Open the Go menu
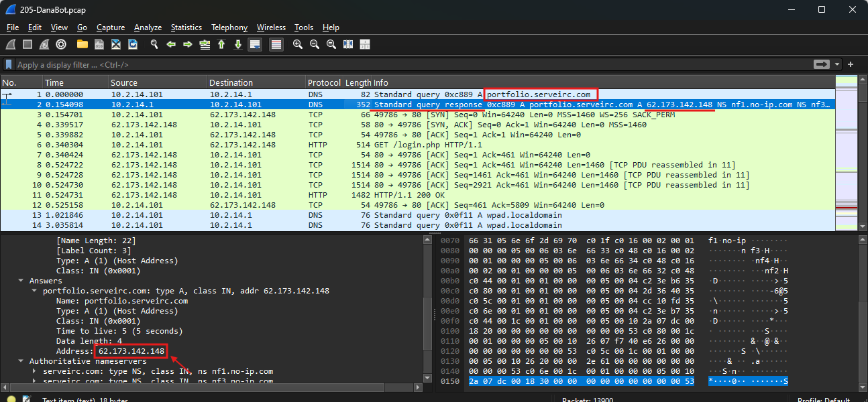868x402 pixels. tap(82, 27)
